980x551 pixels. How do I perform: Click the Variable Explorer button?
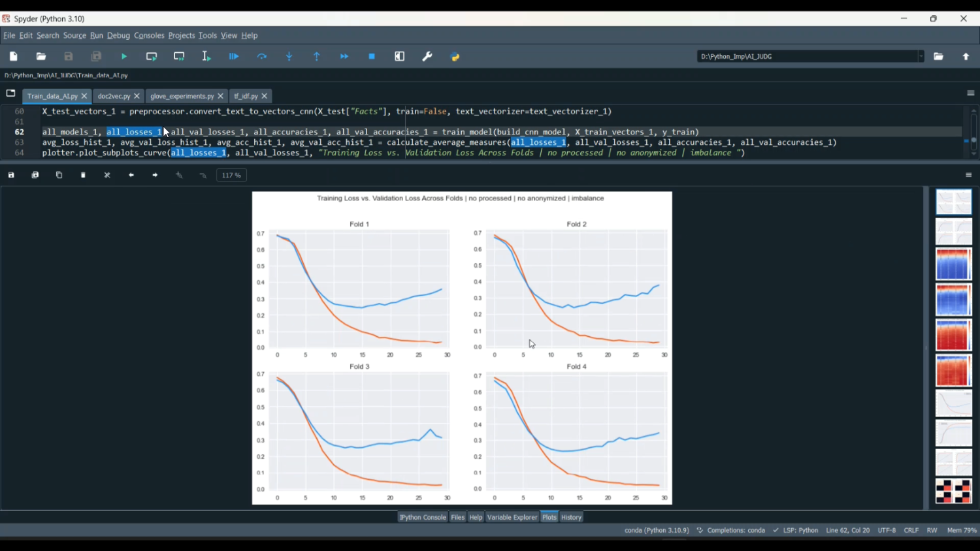(x=512, y=517)
